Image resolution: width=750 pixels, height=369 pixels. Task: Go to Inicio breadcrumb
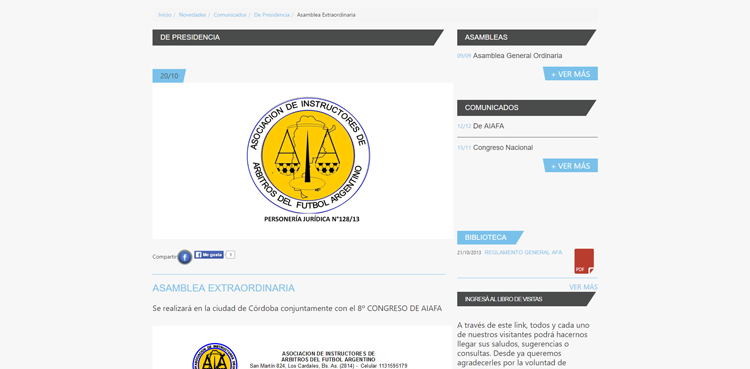[165, 15]
